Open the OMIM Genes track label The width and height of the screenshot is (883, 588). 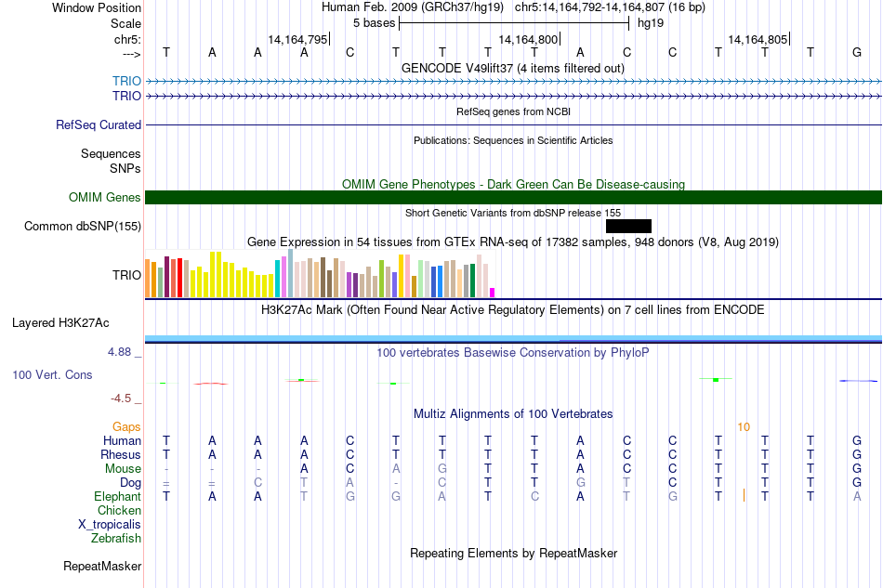pyautogui.click(x=104, y=198)
